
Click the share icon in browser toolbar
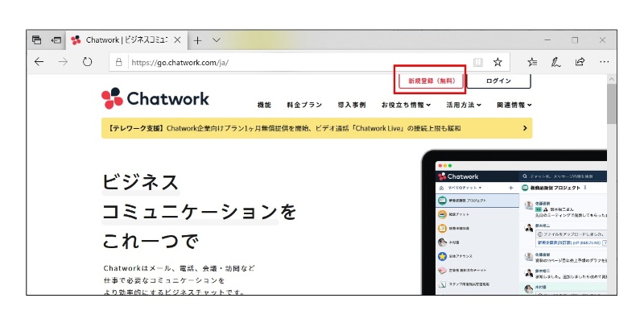tap(580, 61)
